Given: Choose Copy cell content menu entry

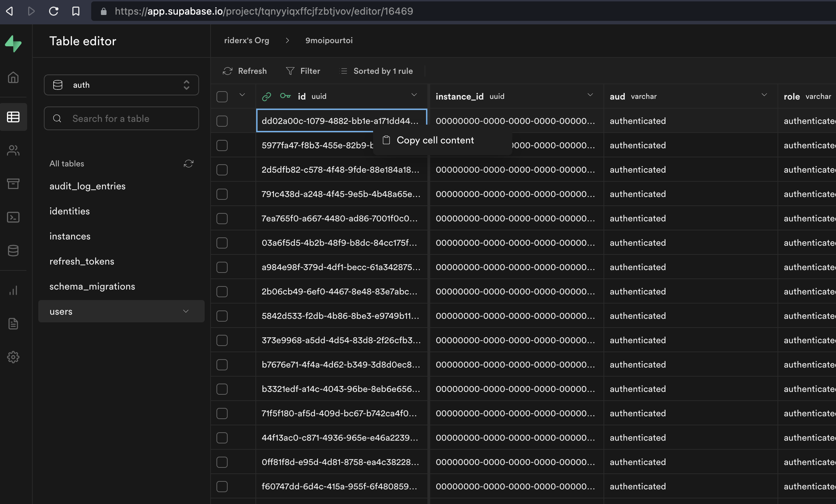Looking at the screenshot, I should [435, 140].
